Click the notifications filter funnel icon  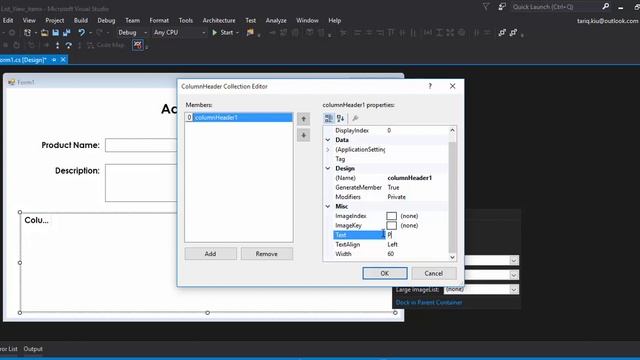pos(486,7)
